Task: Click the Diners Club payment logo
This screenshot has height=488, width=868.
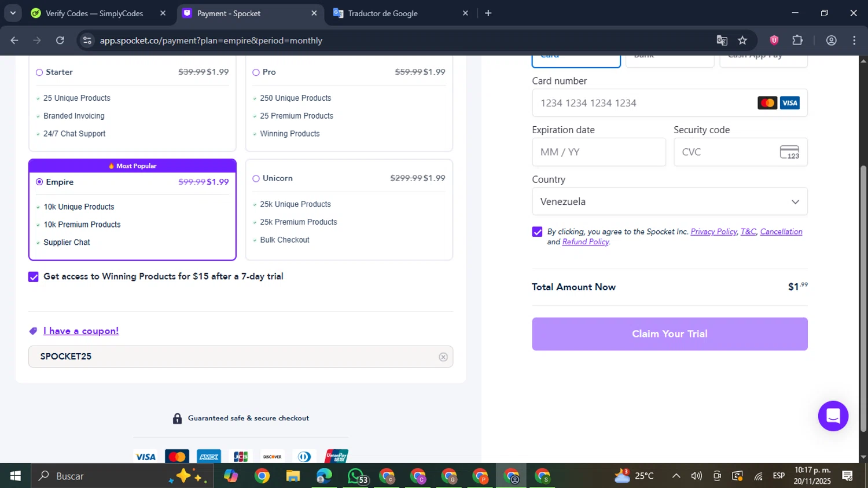Action: 304,457
